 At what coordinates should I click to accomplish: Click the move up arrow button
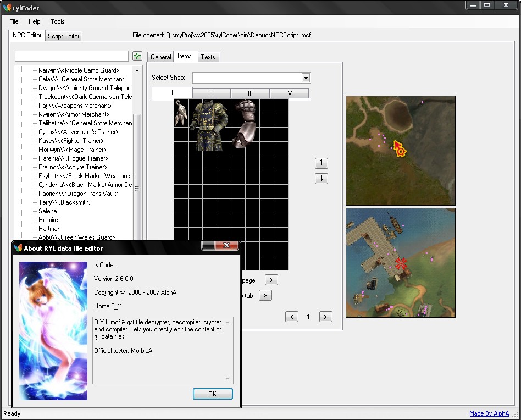[x=322, y=163]
